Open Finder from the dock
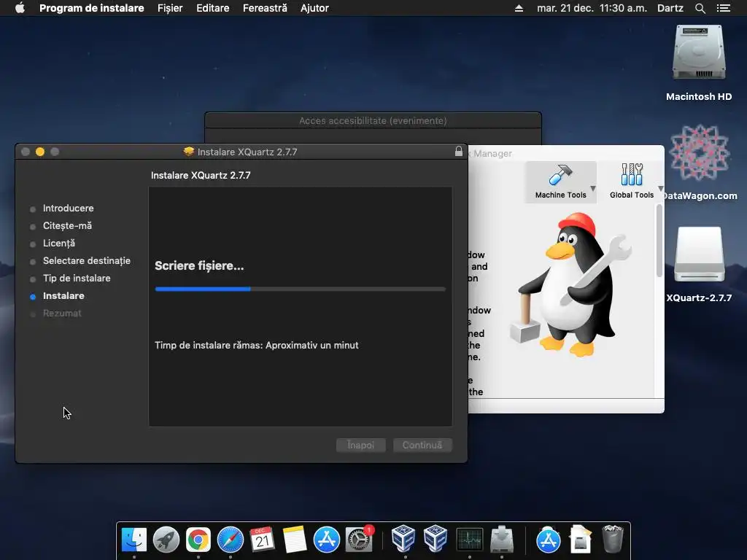Viewport: 747px width, 560px height. (x=134, y=540)
